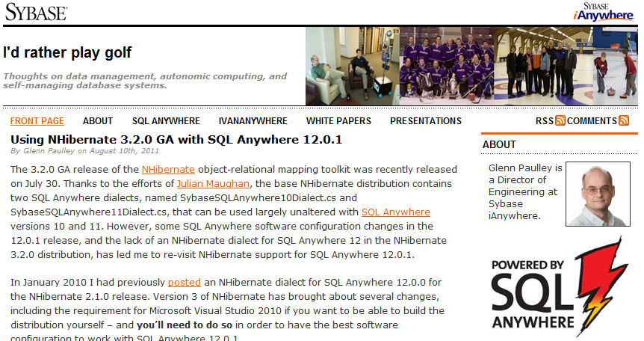
Task: Follow the NHibernate link
Action: click(x=168, y=170)
